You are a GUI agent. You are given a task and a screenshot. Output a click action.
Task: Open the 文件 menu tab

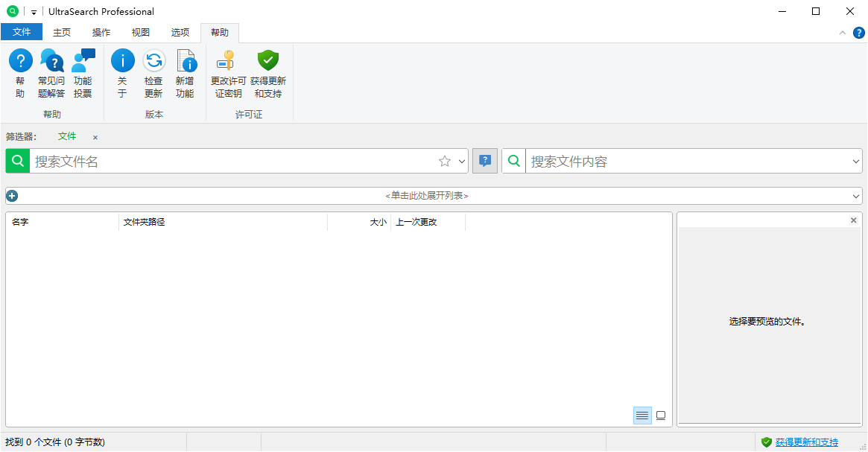(22, 32)
